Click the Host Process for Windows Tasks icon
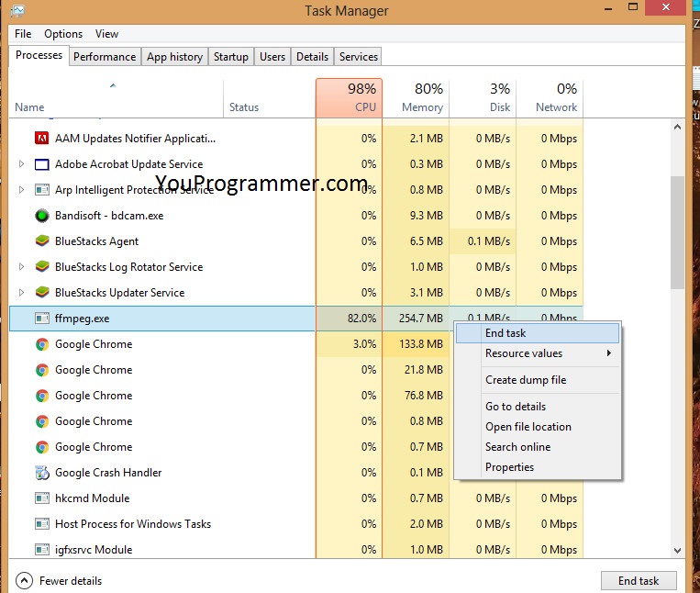Screen dimensions: 700x593 click(42, 524)
